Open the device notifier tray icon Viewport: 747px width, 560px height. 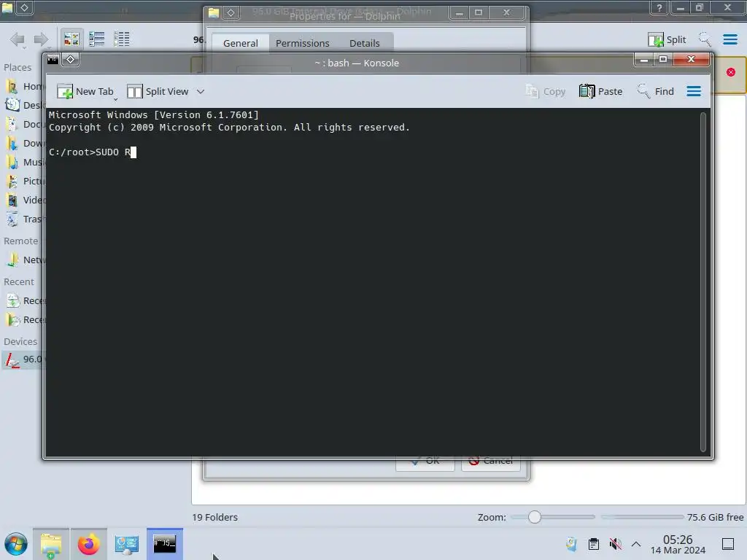click(571, 544)
